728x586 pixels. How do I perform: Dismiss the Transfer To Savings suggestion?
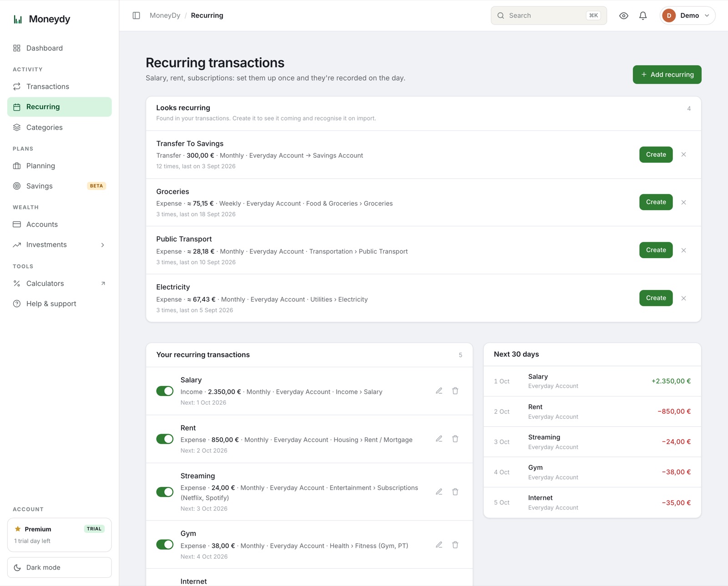tap(683, 155)
